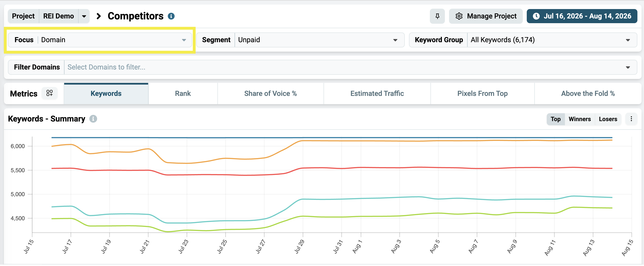Click the pin icon button
The width and height of the screenshot is (644, 266).
tap(437, 16)
